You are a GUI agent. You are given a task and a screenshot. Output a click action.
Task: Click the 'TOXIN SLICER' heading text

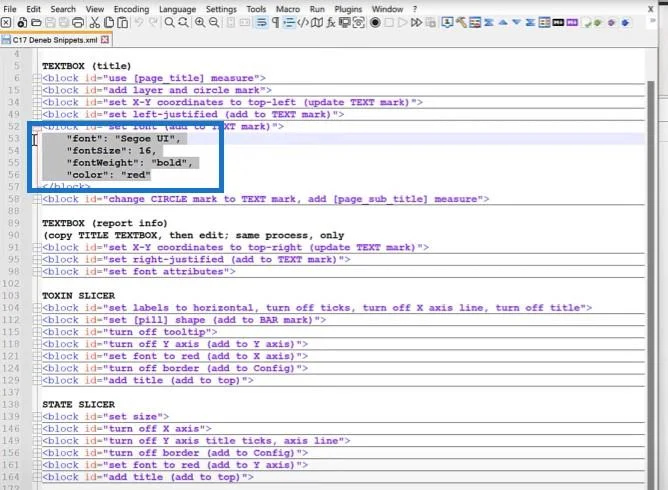click(78, 296)
